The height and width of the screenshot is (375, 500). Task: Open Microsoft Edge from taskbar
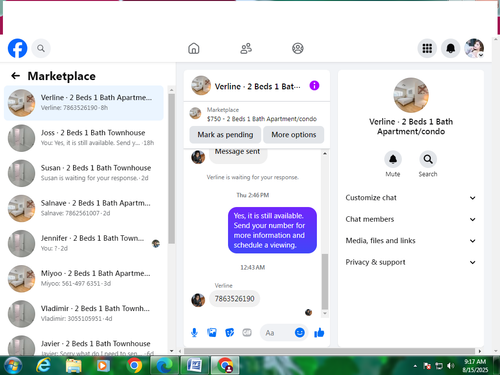point(164,366)
